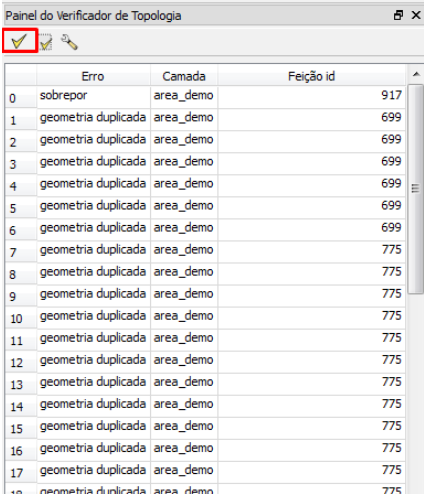Viewport: 427px width, 494px height.
Task: Open topology rules Configure wrench icon
Action: (x=69, y=42)
